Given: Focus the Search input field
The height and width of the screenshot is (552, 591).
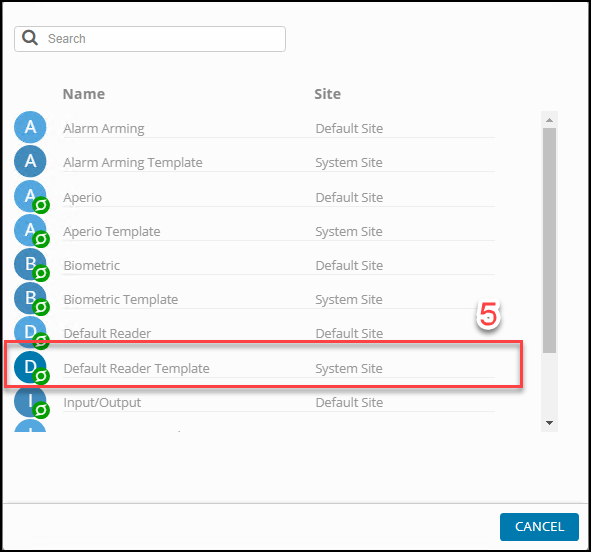Looking at the screenshot, I should (150, 39).
